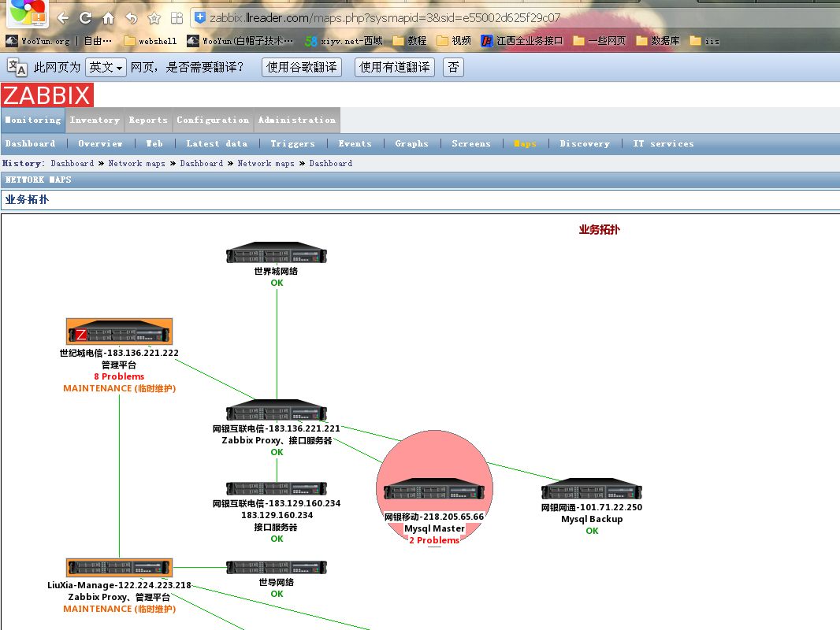Switch to the Monitoring tab
Screen dimensions: 840x630
[33, 120]
